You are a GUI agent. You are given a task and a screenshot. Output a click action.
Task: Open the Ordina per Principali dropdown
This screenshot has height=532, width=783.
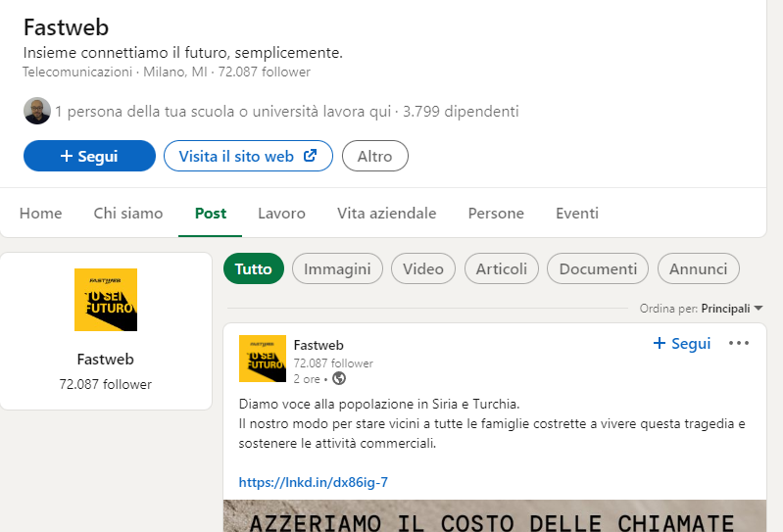pos(731,309)
